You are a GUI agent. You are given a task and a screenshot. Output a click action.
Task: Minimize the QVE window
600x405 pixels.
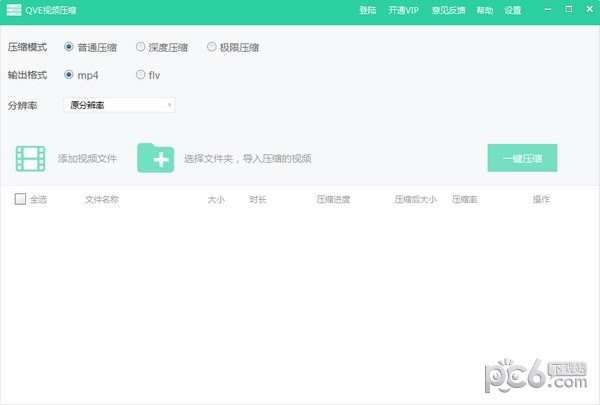[548, 9]
